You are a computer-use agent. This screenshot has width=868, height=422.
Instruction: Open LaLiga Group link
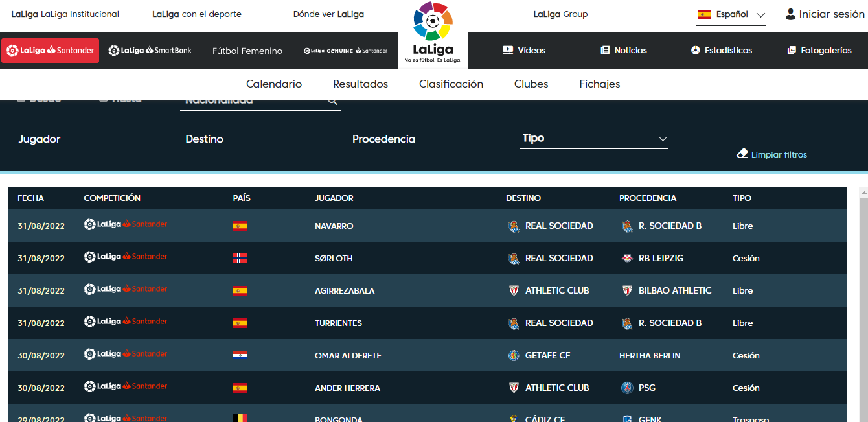click(560, 14)
